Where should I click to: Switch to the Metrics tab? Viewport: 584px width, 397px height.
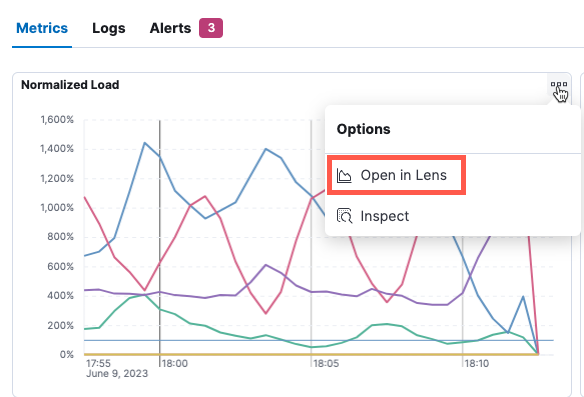coord(42,28)
